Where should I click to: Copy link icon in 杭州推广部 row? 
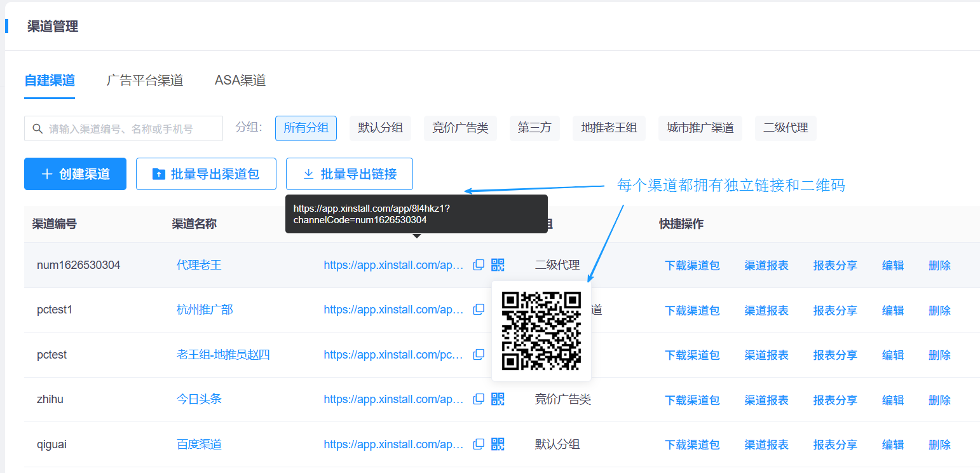pyautogui.click(x=479, y=310)
